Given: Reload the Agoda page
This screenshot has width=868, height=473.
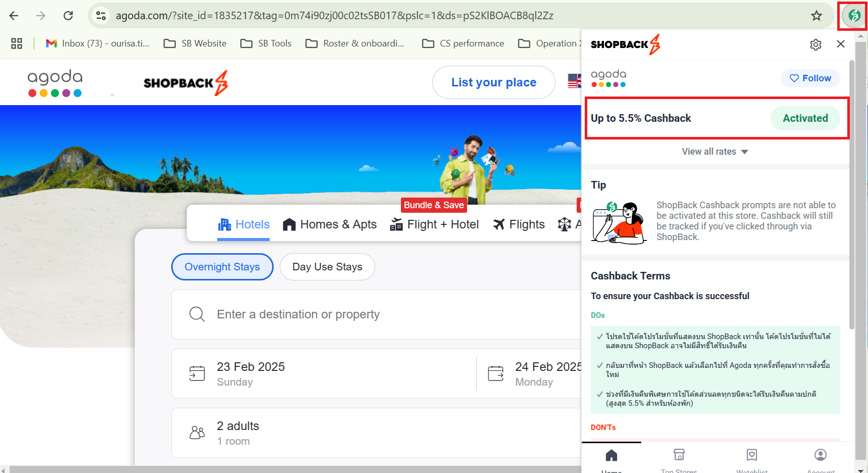Looking at the screenshot, I should [x=68, y=16].
